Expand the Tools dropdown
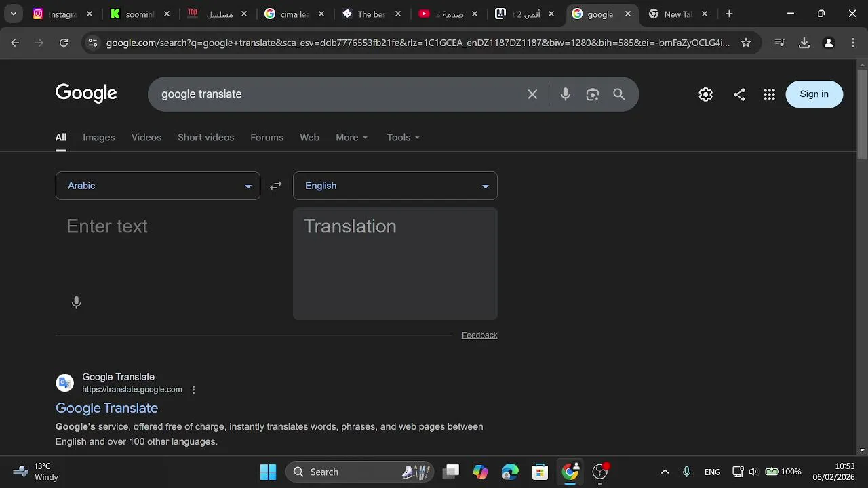Viewport: 868px width, 488px height. 403,137
